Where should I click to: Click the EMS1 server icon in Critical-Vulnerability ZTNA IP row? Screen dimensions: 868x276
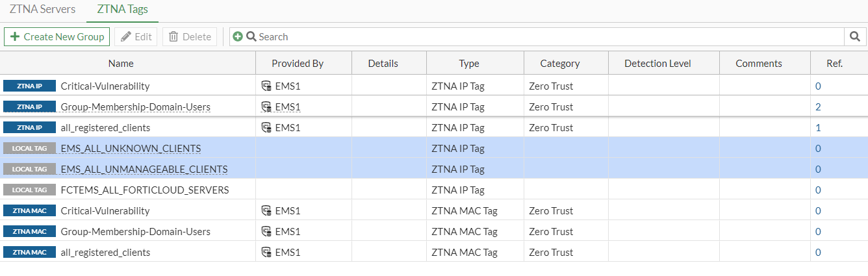(266, 86)
